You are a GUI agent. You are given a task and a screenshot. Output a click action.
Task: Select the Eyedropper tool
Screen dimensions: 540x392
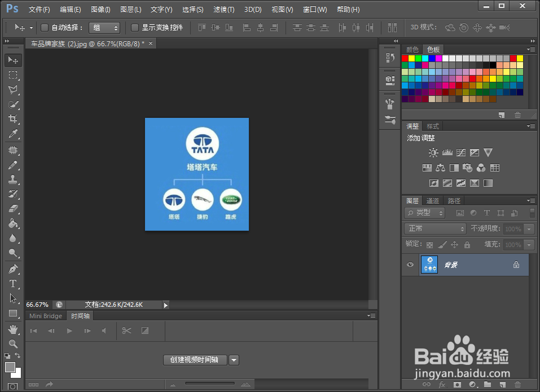[13, 134]
